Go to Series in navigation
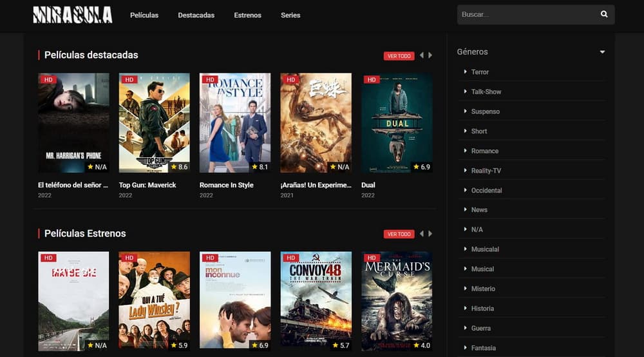 (x=290, y=15)
